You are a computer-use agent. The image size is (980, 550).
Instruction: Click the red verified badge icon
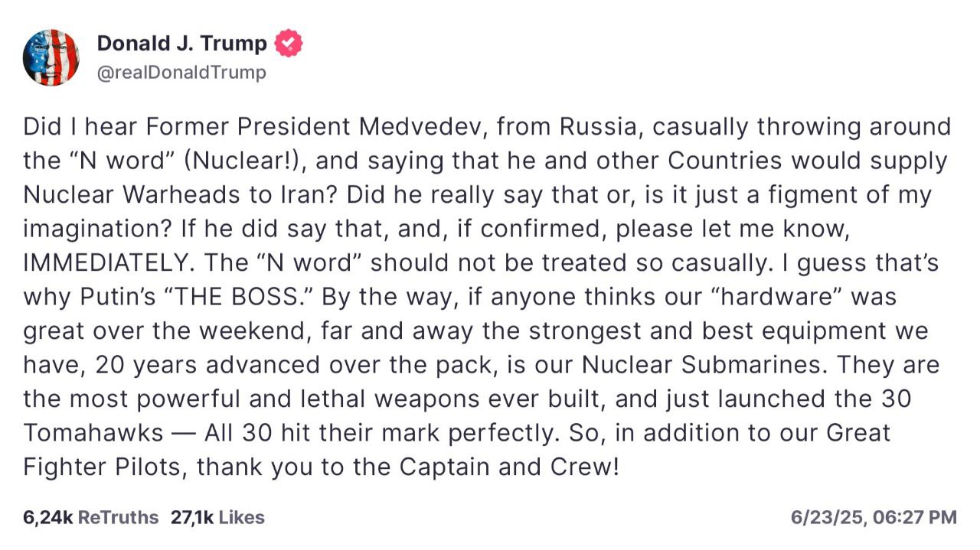[289, 44]
